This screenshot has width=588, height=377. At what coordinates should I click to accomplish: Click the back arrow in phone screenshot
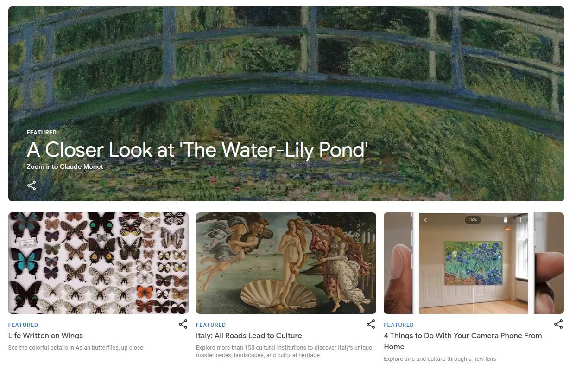pyautogui.click(x=425, y=220)
